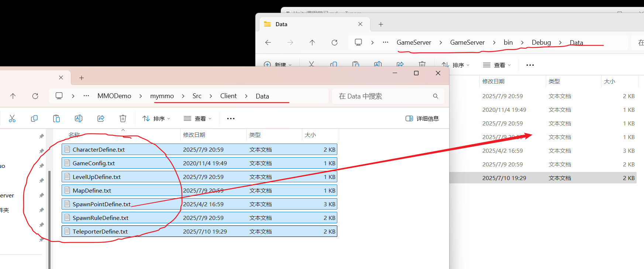Expand the 查看 dropdown in back window

click(497, 65)
